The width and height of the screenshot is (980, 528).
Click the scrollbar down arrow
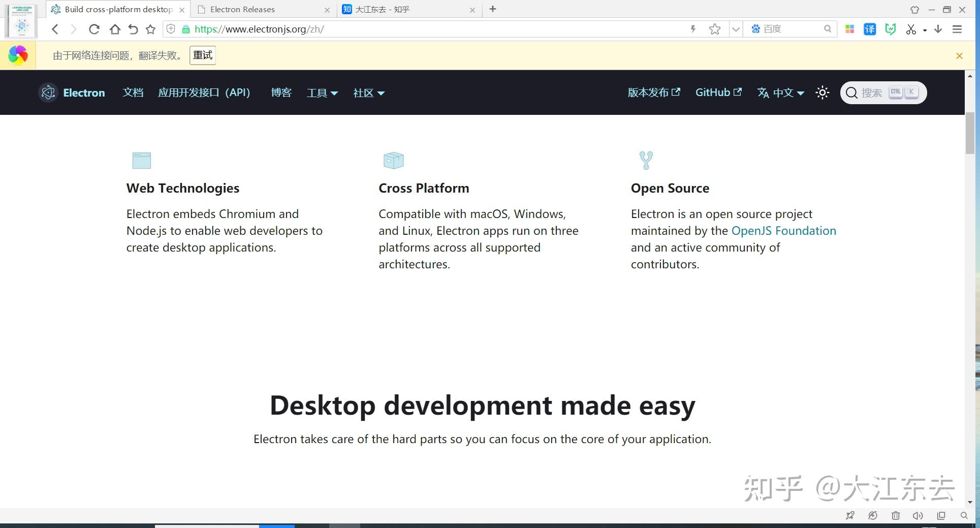tap(970, 503)
